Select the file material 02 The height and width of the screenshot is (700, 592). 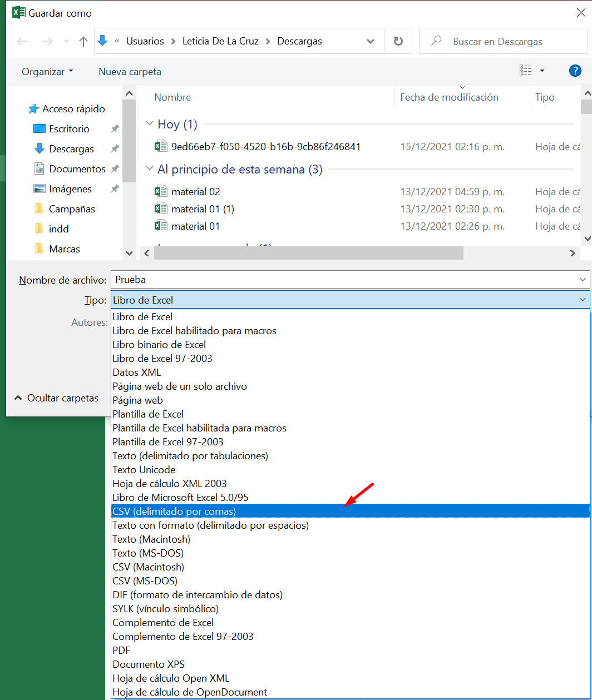pyautogui.click(x=196, y=192)
